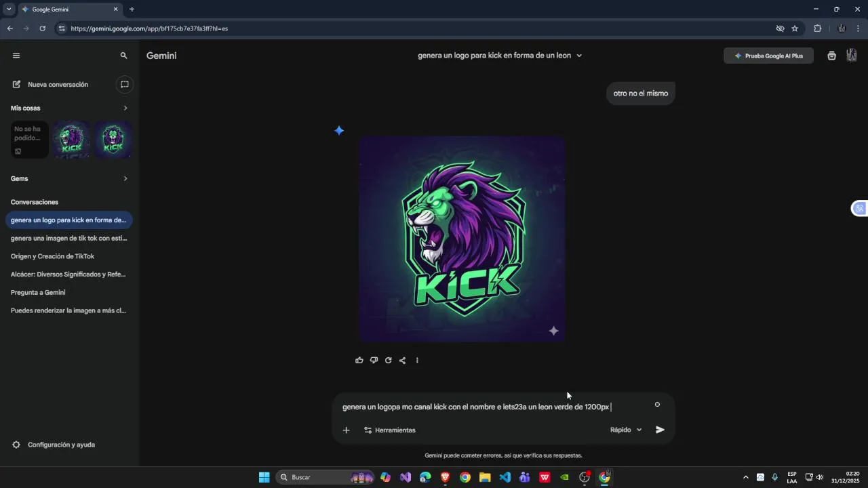Select conversation 'genera un logo para kick en forma de...'

pyautogui.click(x=68, y=220)
